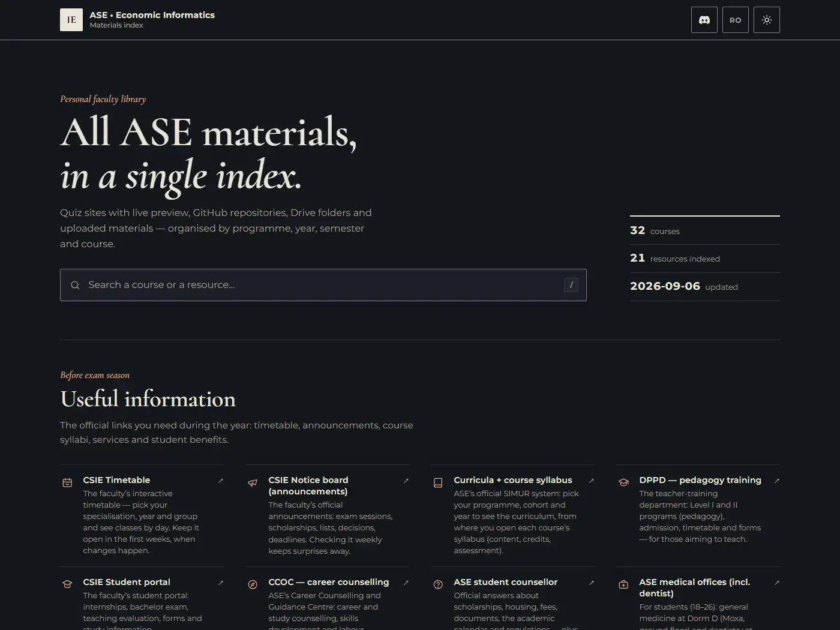Viewport: 840px width, 630px height.
Task: Click the external arrow on DPPD card
Action: (x=777, y=481)
